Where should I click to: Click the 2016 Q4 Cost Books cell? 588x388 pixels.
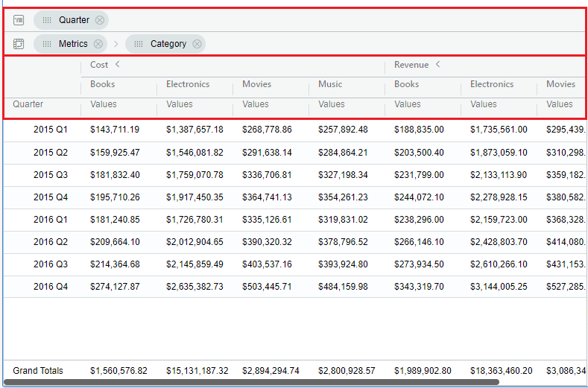click(115, 287)
